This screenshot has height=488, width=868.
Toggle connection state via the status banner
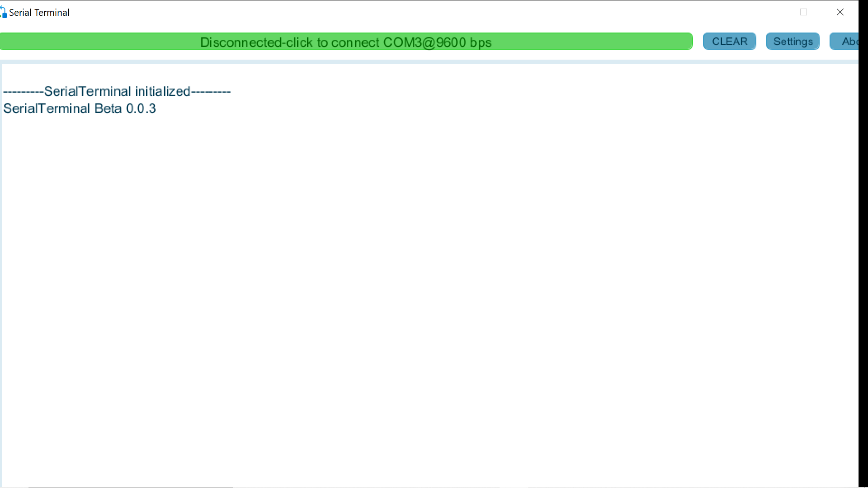[346, 41]
